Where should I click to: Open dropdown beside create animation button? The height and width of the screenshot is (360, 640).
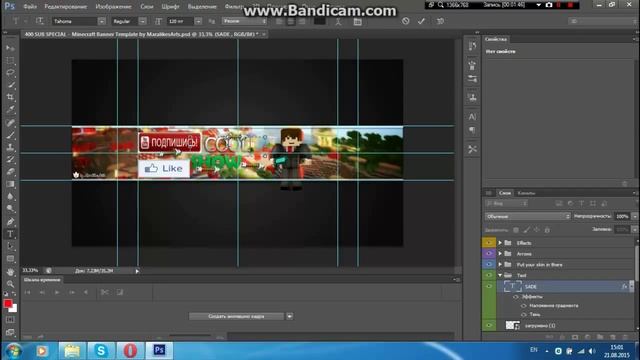coord(289,316)
